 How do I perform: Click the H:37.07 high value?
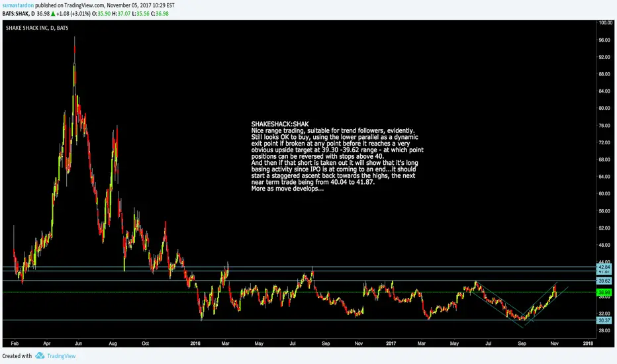[121, 14]
